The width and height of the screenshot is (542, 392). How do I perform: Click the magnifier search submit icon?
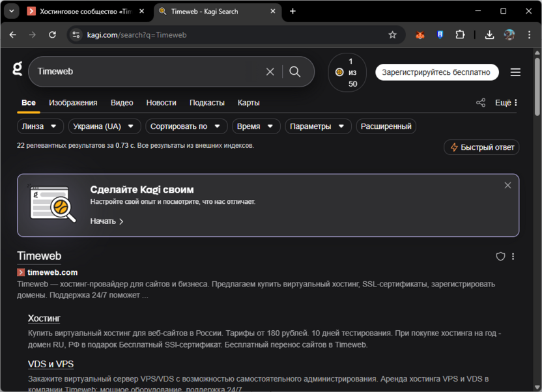pos(295,72)
